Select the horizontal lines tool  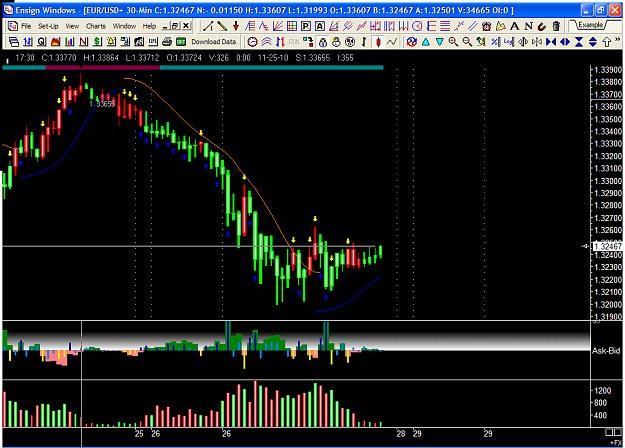coord(445,26)
